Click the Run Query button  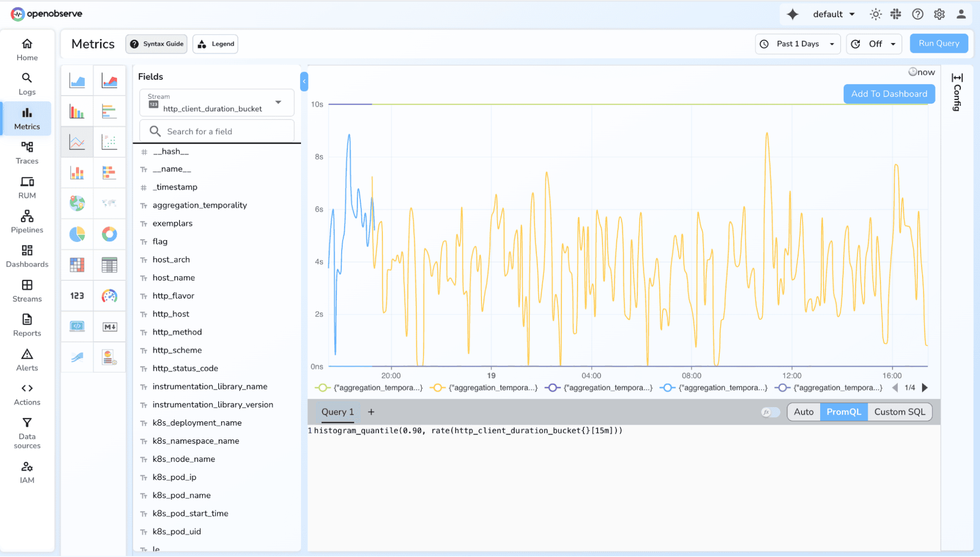[938, 43]
